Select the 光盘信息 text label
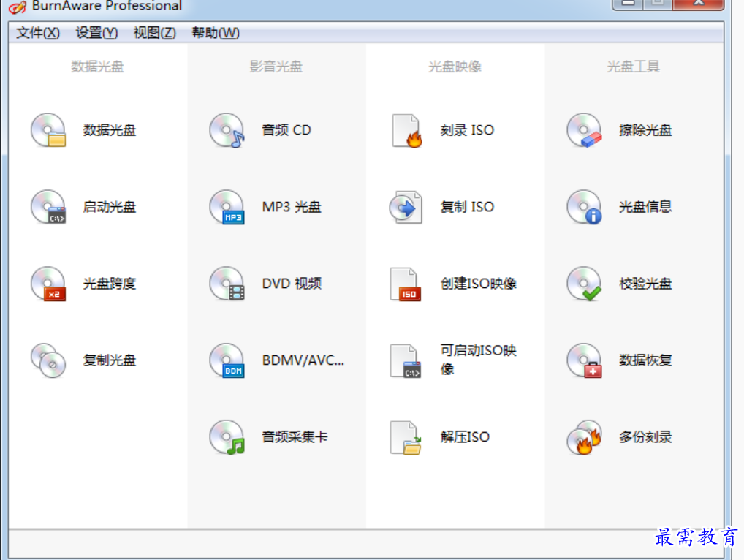The image size is (744, 560). [646, 207]
